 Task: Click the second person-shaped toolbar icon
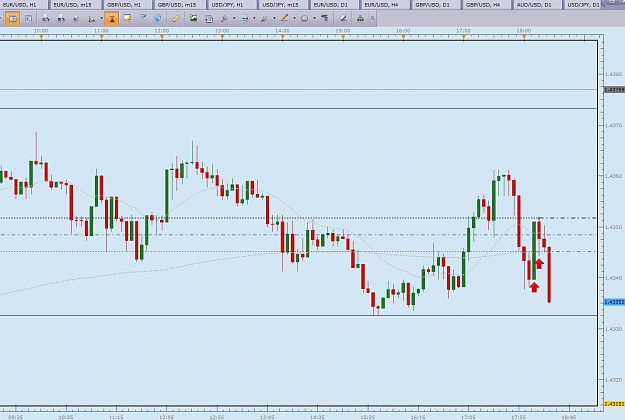coord(61,19)
